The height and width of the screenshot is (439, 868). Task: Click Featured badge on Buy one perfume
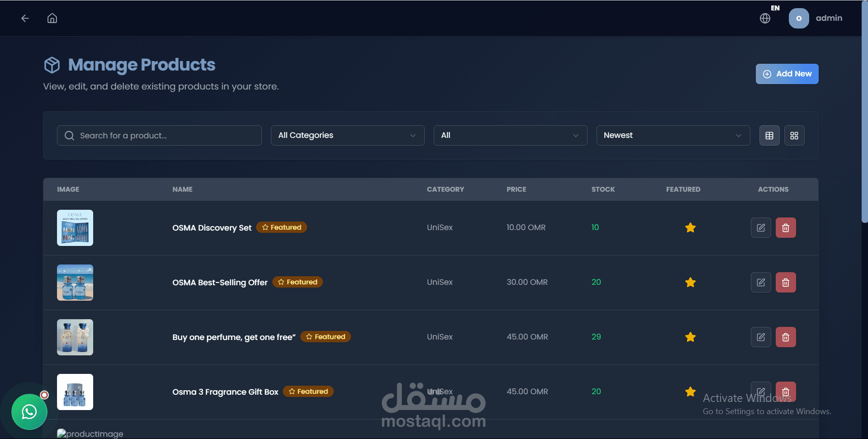tap(326, 337)
